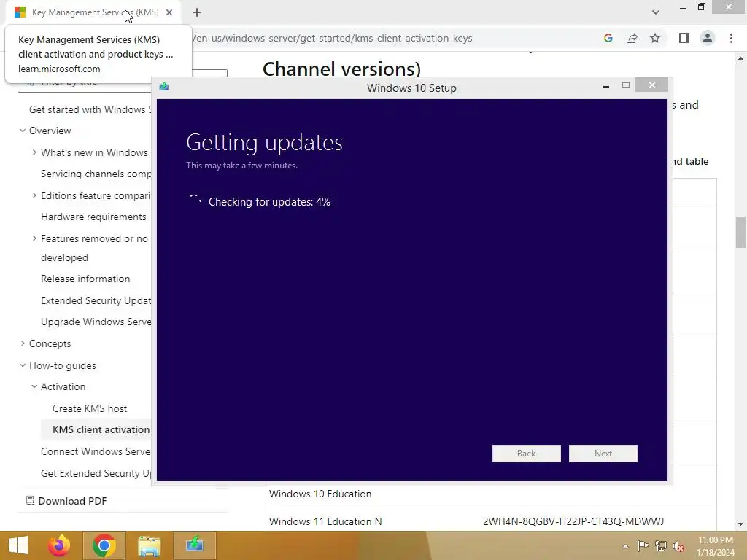Collapse the How-to guides chevron

23,365
